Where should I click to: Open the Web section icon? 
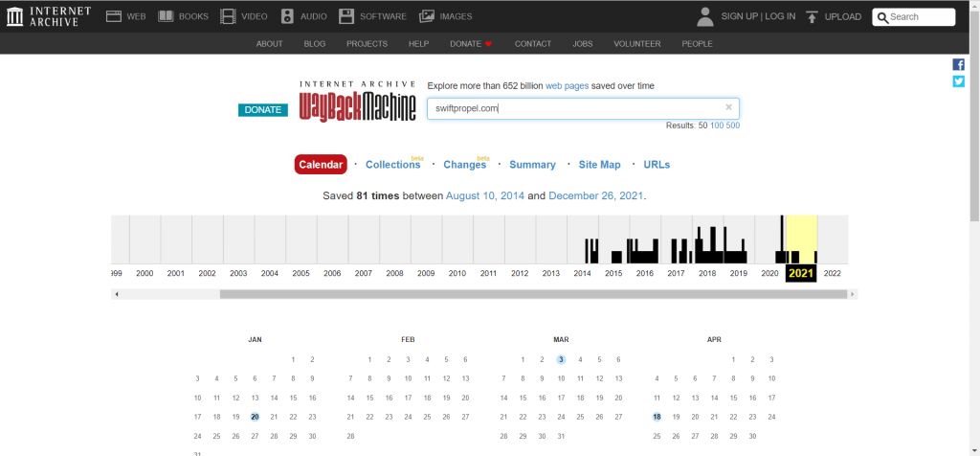tap(114, 16)
